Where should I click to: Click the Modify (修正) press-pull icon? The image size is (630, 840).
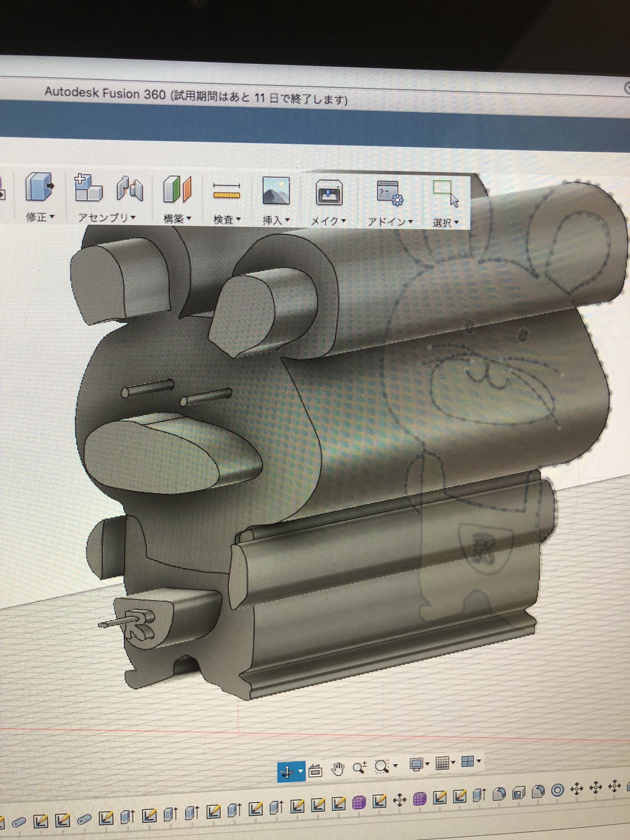pos(39,187)
